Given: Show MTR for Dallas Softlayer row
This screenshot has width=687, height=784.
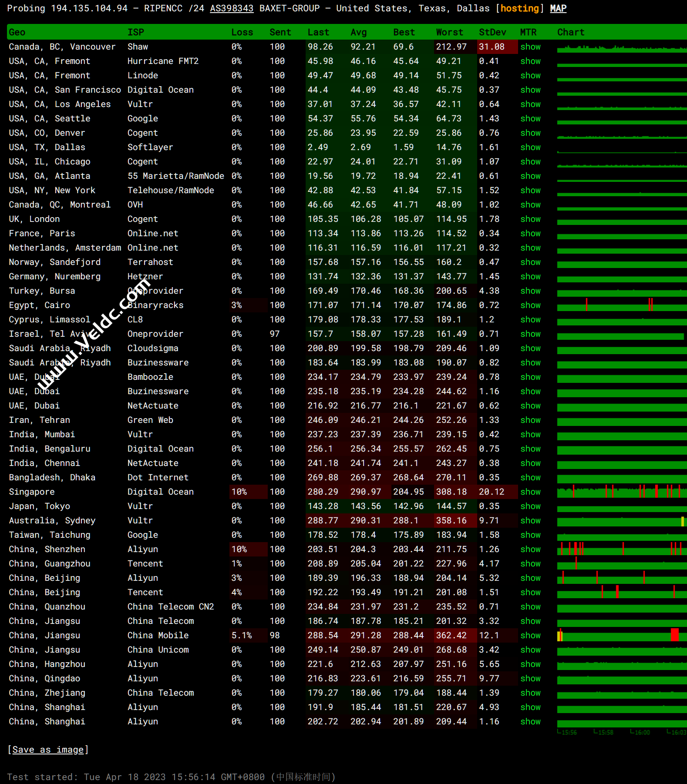Looking at the screenshot, I should [530, 147].
